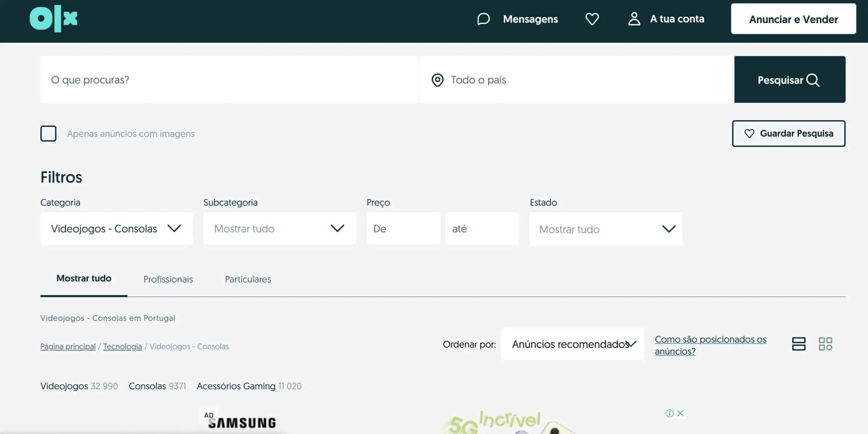The height and width of the screenshot is (434, 868).
Task: Click the Anunciar e Vender button
Action: pos(793,19)
